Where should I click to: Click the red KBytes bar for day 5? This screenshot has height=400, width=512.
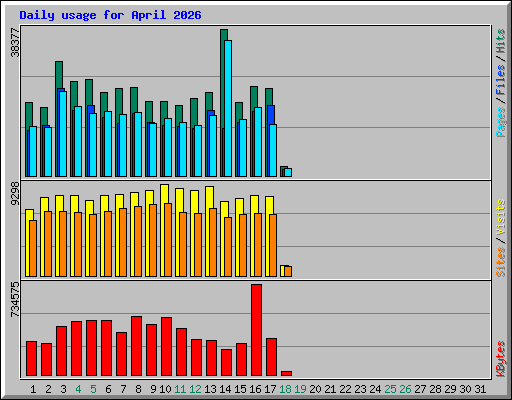[91, 348]
